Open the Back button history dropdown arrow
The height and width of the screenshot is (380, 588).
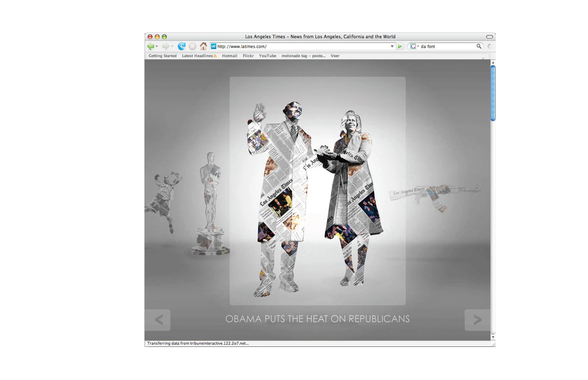click(x=157, y=47)
